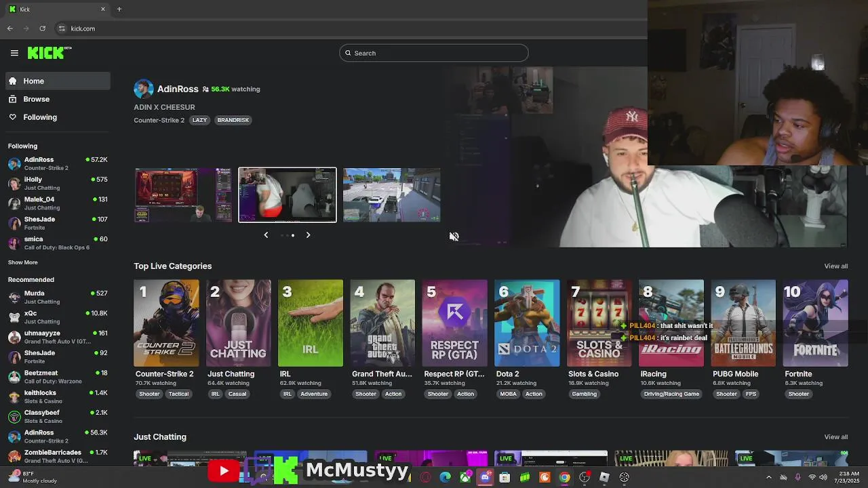Click Driving/Racing Game tag under iRacing
868x488 pixels.
tap(671, 394)
